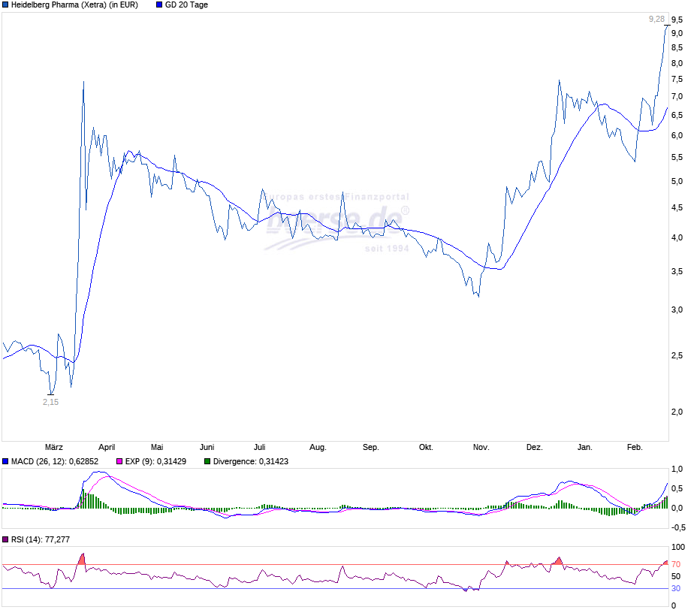Click the Heidelberg Pharma legend color square

pyautogui.click(x=6, y=5)
